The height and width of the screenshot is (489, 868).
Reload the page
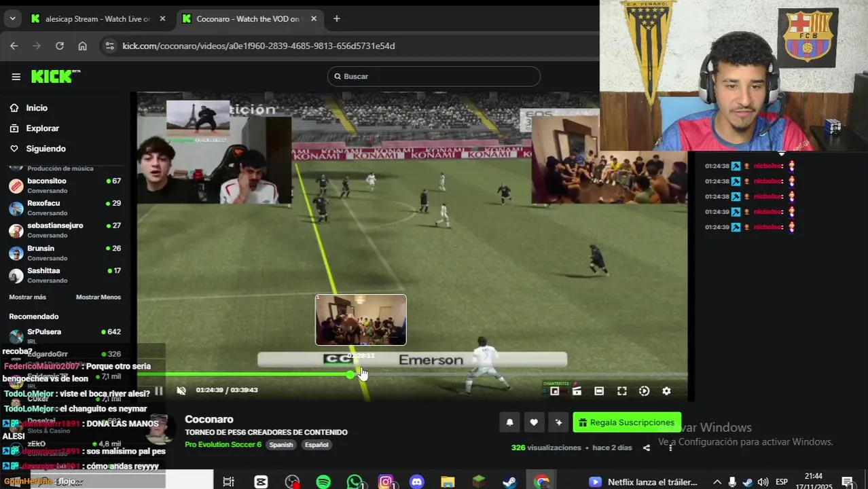point(60,46)
